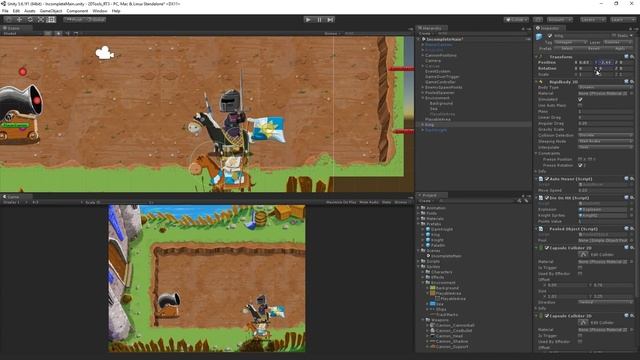Select Background under Environment in Hierarchy

coord(441,103)
